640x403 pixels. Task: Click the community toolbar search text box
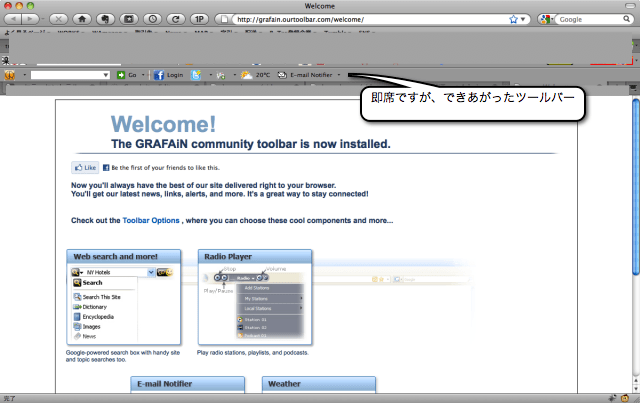[x=67, y=75]
